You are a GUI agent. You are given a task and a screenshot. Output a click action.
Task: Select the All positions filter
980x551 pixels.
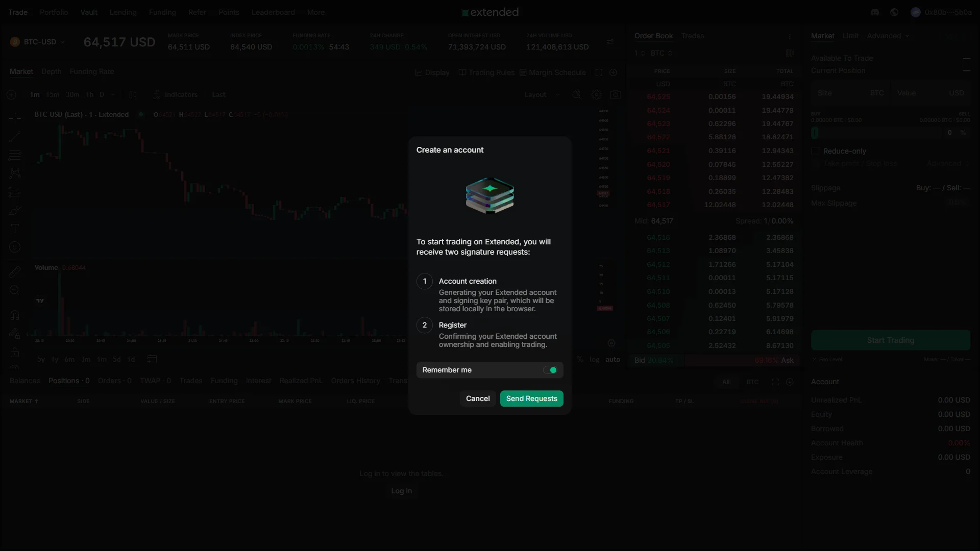[x=726, y=382]
